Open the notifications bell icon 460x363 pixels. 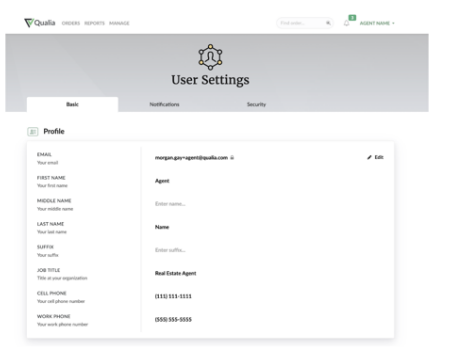coord(346,23)
